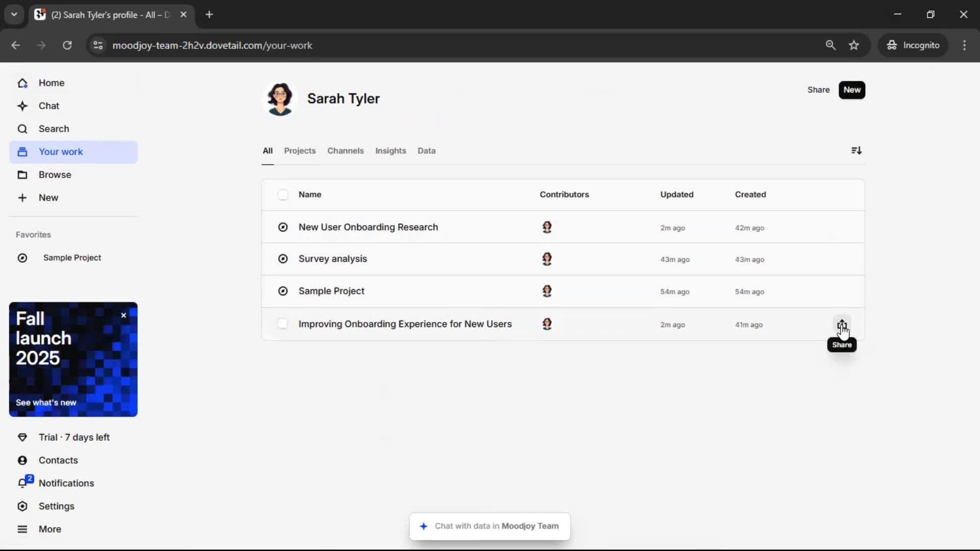
Task: Click the sort order icon
Action: (x=856, y=151)
